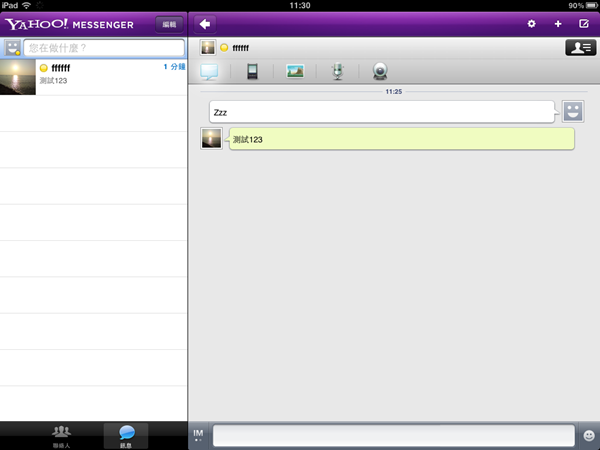This screenshot has width=600, height=450.
Task: Tap my smiley avatar next to Zzz
Action: point(573,111)
